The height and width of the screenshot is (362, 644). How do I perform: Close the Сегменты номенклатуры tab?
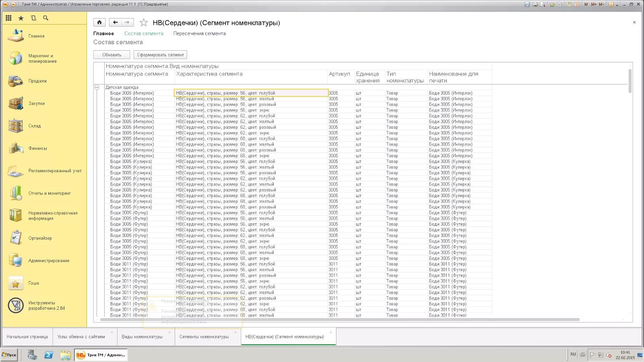tap(235, 332)
